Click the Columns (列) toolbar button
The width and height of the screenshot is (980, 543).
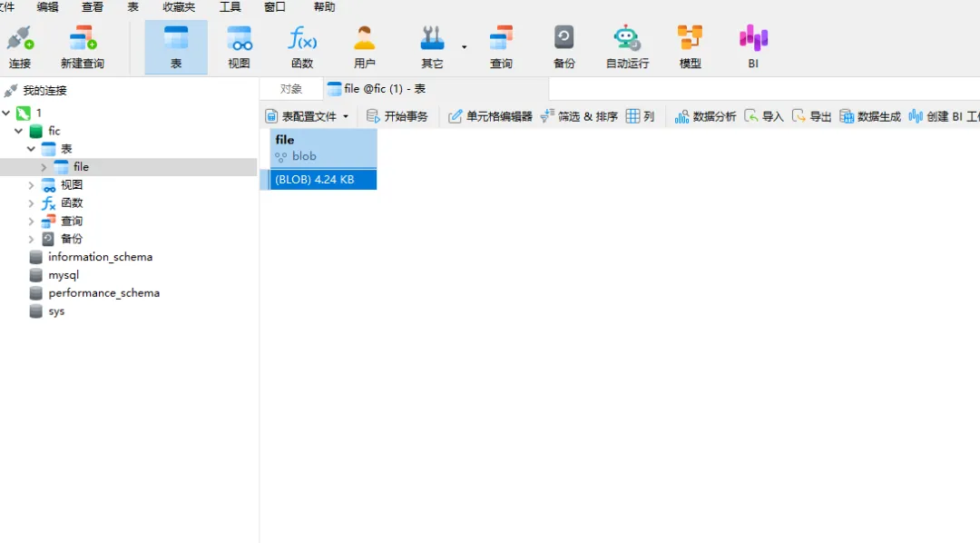[x=640, y=116]
